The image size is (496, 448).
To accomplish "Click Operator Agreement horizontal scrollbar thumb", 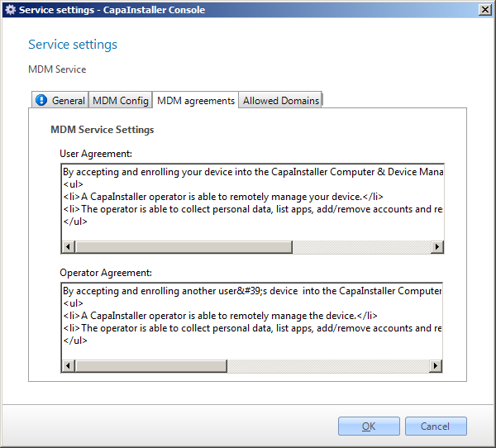I will point(151,365).
